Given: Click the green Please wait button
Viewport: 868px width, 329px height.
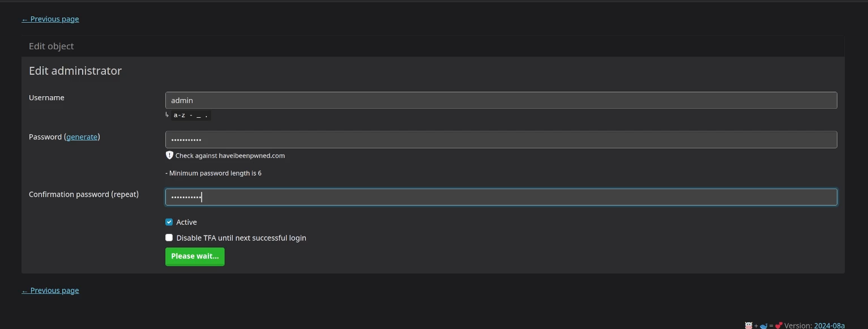Looking at the screenshot, I should point(195,257).
